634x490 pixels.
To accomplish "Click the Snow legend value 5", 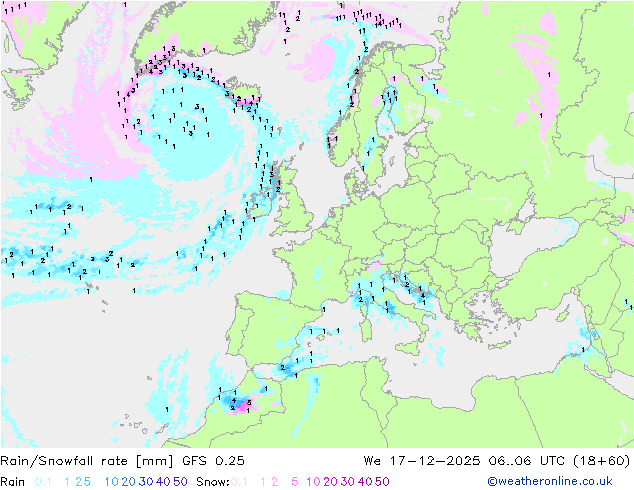I will [295, 482].
